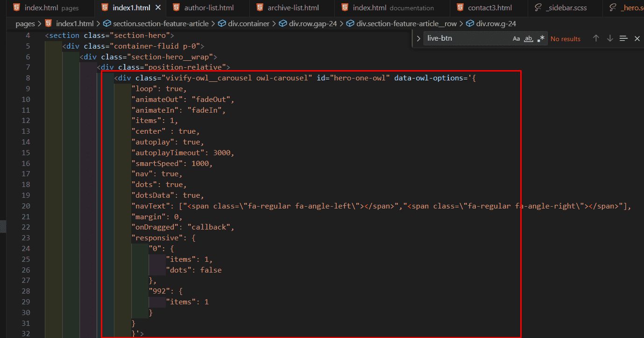This screenshot has height=338, width=644.
Task: Click cube icon before section.section-feature-article breadcrumb
Action: pos(107,23)
